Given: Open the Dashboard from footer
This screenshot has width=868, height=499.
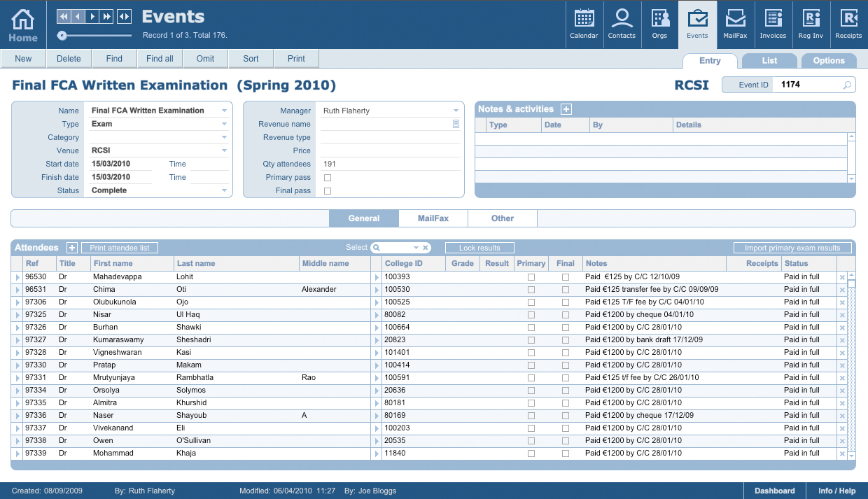Looking at the screenshot, I should [x=774, y=491].
